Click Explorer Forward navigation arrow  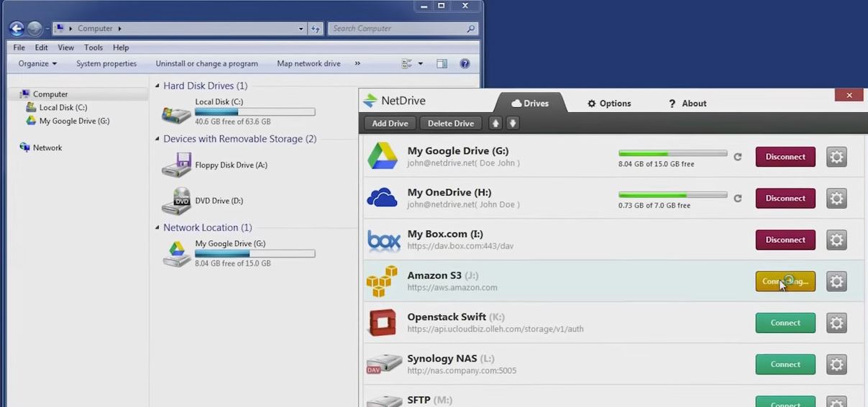(35, 29)
